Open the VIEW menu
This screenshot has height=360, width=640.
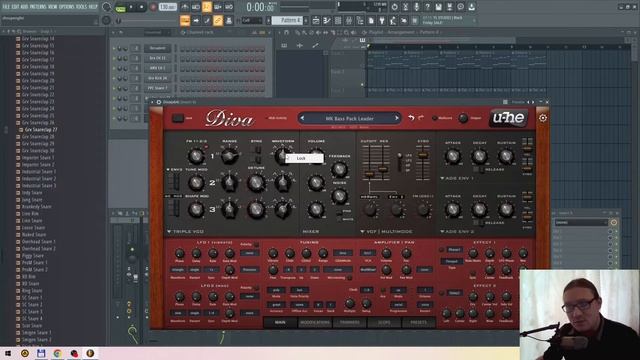pyautogui.click(x=52, y=7)
